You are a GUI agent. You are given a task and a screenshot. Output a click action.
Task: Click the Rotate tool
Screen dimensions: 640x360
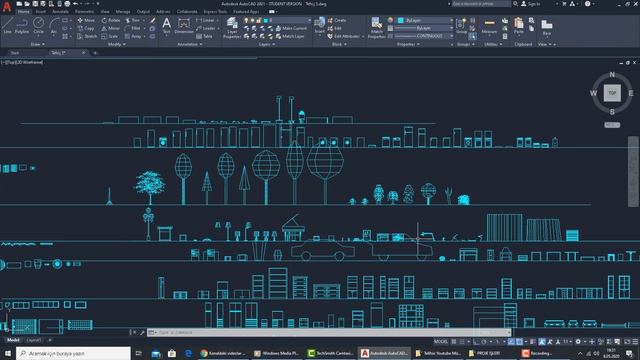(111, 20)
